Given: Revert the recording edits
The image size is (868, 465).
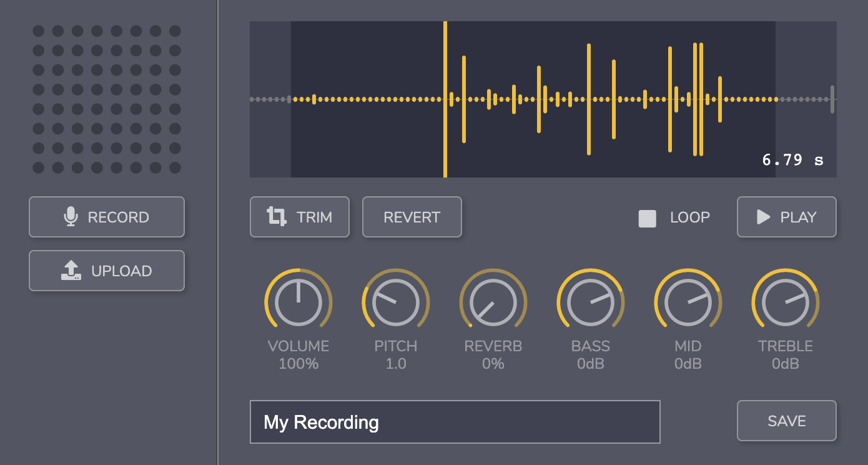Looking at the screenshot, I should point(412,217).
